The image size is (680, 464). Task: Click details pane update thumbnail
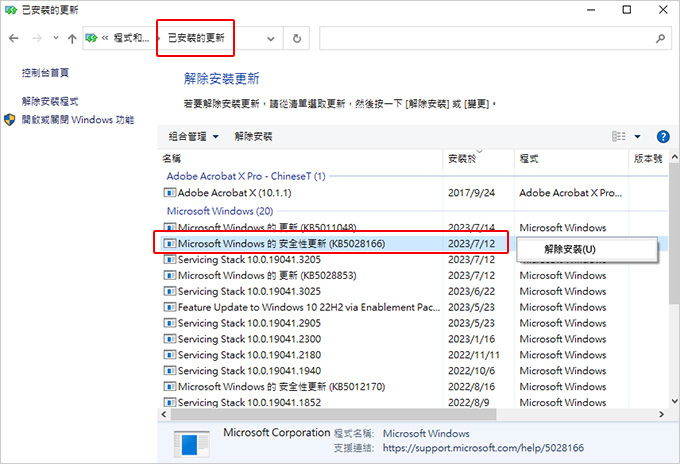191,444
